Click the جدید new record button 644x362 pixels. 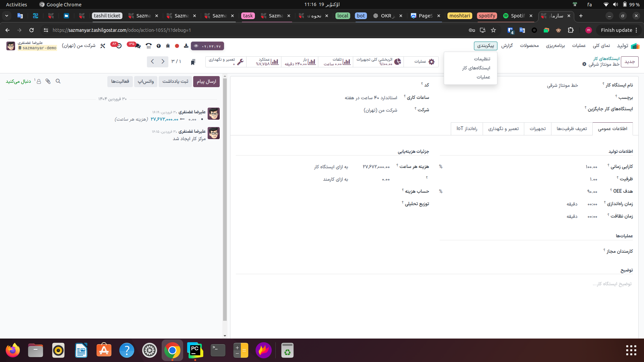tap(630, 62)
